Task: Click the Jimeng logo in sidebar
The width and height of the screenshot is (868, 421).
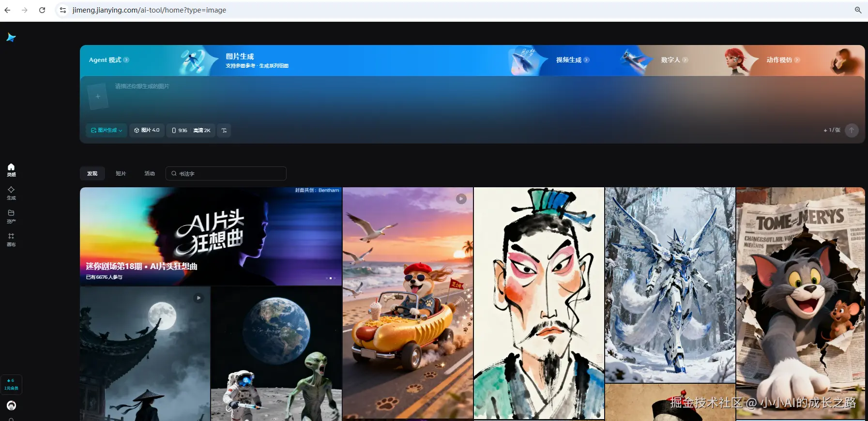Action: point(11,37)
